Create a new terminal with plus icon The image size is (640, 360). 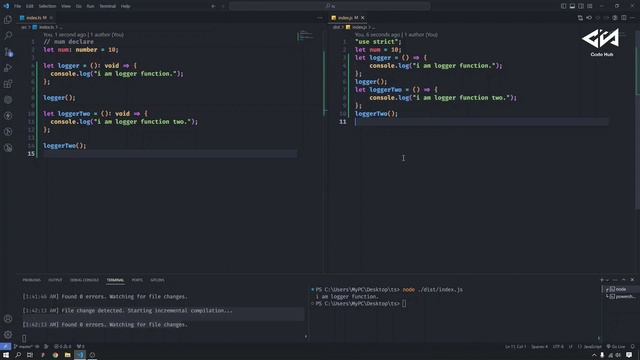(x=602, y=280)
